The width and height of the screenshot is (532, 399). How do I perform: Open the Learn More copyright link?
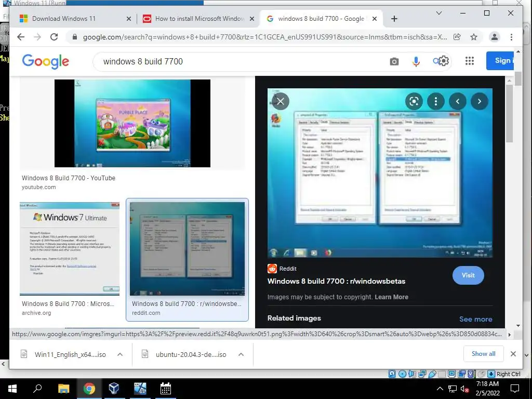click(x=391, y=297)
